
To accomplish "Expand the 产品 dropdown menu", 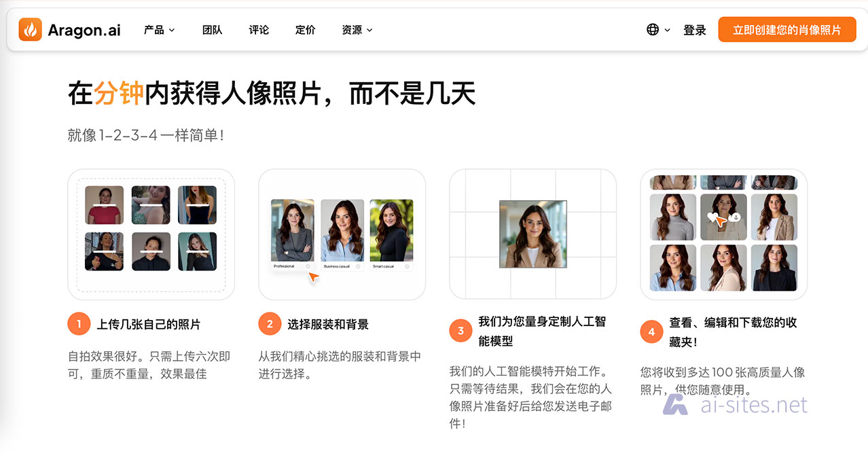I will tap(159, 30).
